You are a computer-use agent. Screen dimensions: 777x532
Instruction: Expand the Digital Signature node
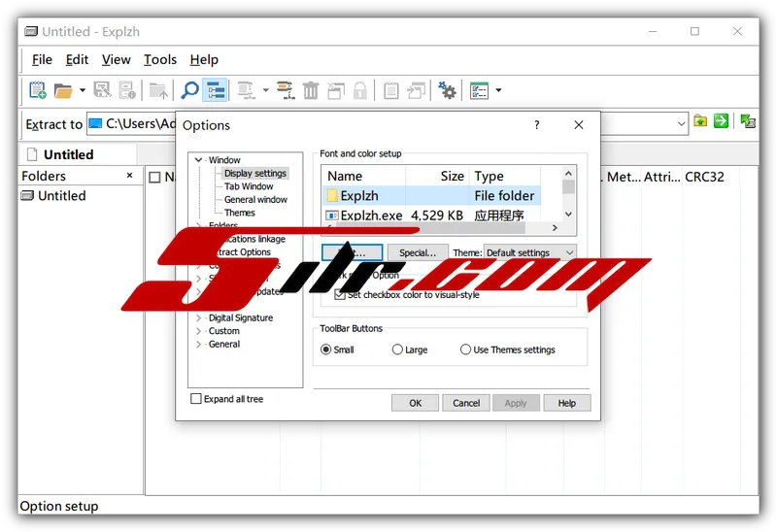pos(199,317)
